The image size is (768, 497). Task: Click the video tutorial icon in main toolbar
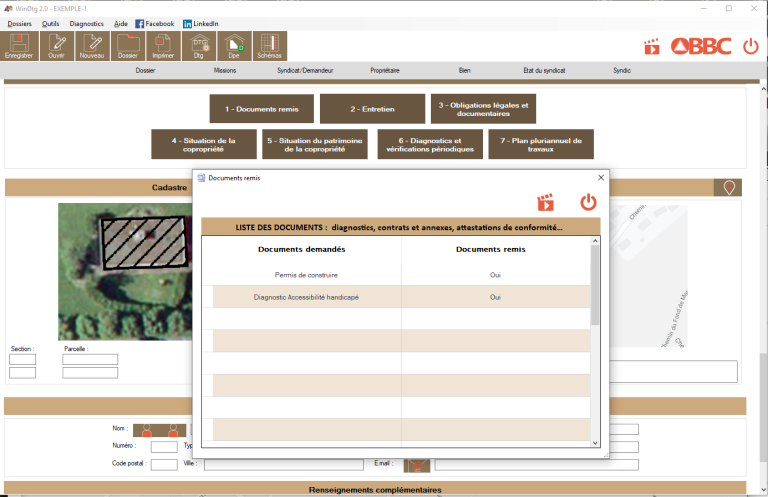pos(651,47)
